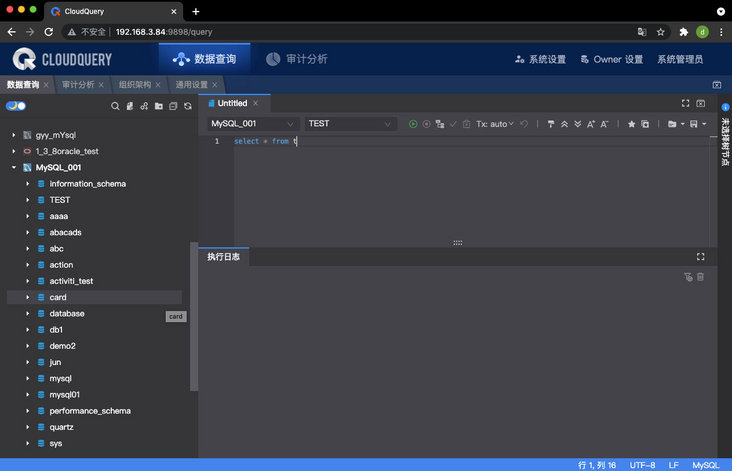
Task: Switch to the 通用设置 page tab
Action: 191,84
